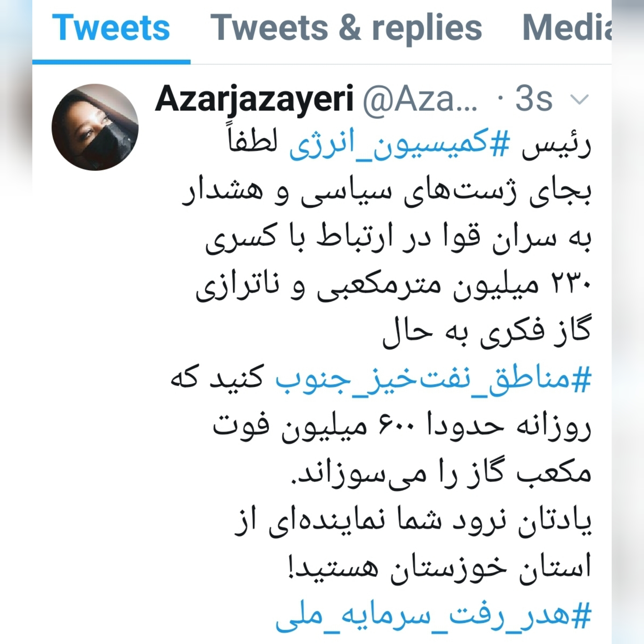Viewport: 644px width, 644px height.
Task: Click tweet line بجای ژست‌های سیاسی و هشدار
Action: pos(386,192)
